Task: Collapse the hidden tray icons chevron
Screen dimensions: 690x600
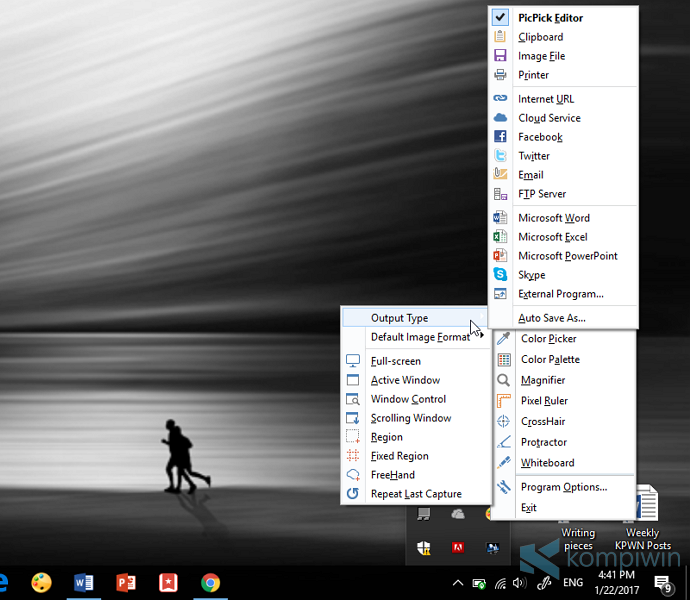Action: point(458,583)
